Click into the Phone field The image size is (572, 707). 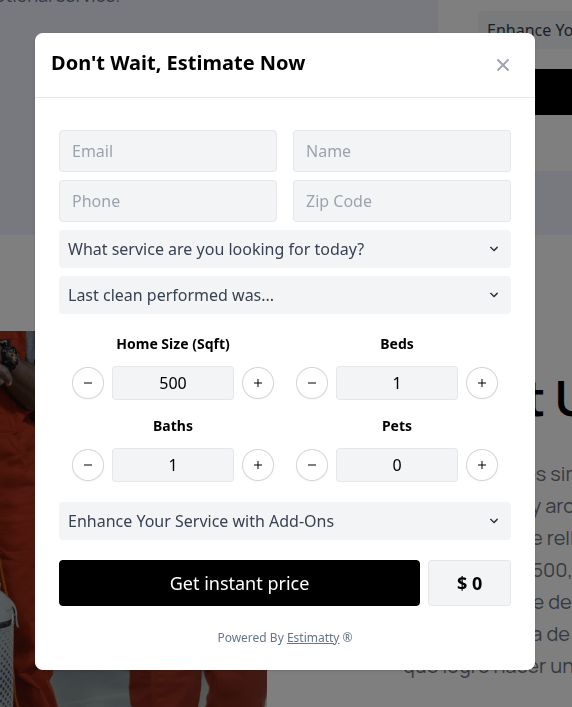(168, 201)
